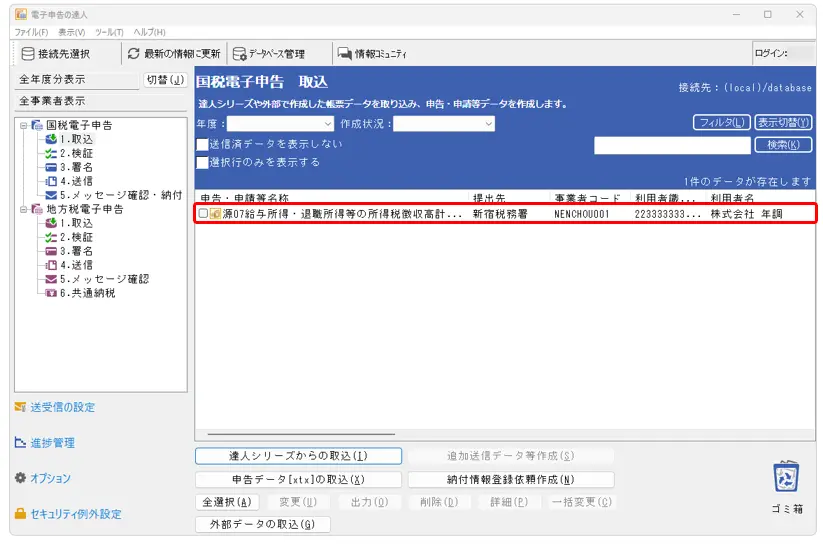
Task: Toggle 選択行のみを表示する checkbox
Action: pos(203,162)
